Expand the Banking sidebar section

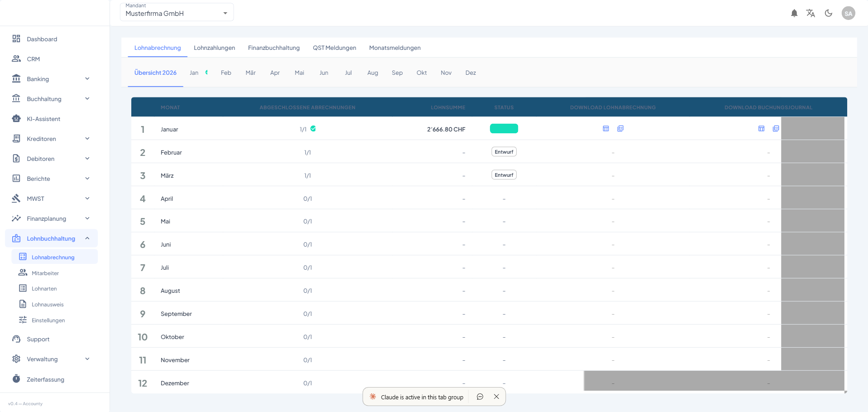coord(87,79)
